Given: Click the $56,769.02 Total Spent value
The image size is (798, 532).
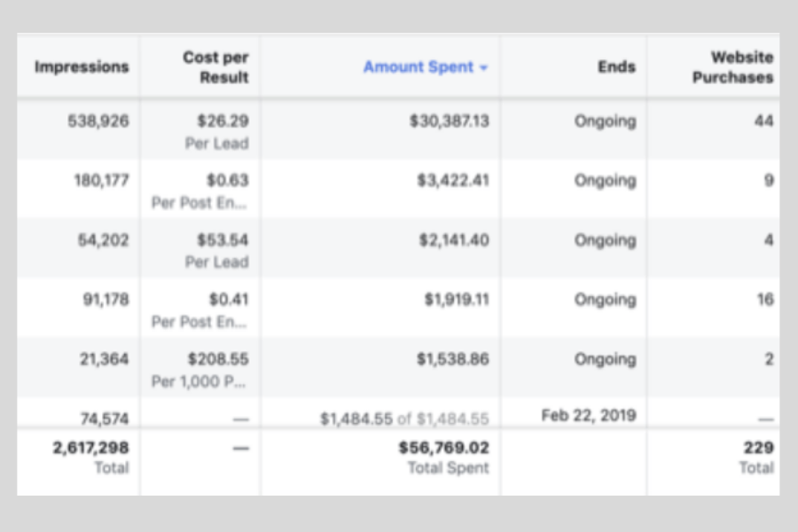Looking at the screenshot, I should (x=443, y=448).
